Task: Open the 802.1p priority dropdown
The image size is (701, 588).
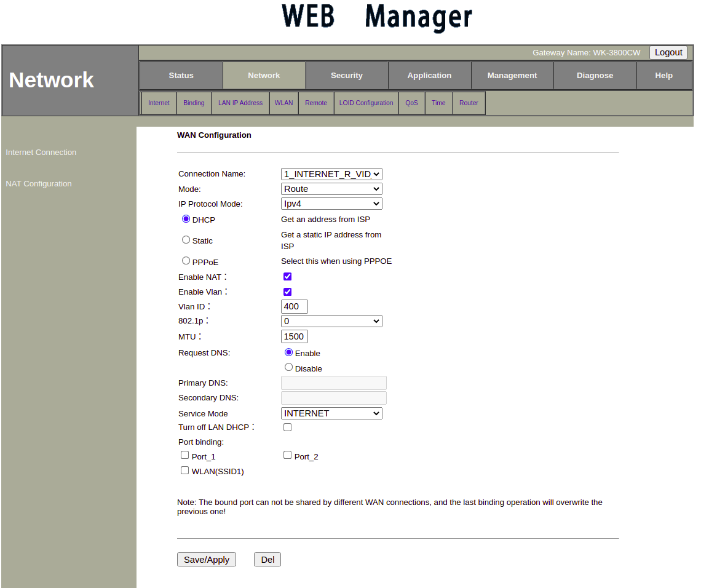Action: [331, 321]
